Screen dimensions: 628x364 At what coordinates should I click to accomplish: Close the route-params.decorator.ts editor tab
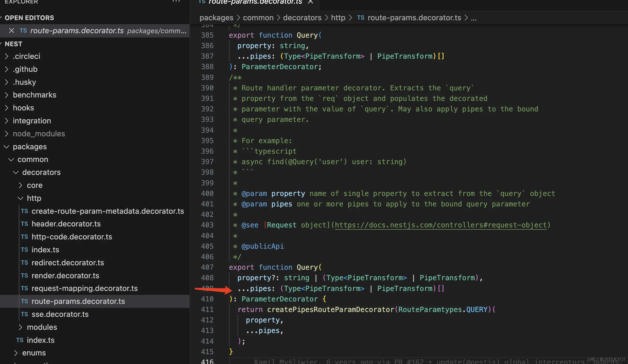click(x=310, y=2)
